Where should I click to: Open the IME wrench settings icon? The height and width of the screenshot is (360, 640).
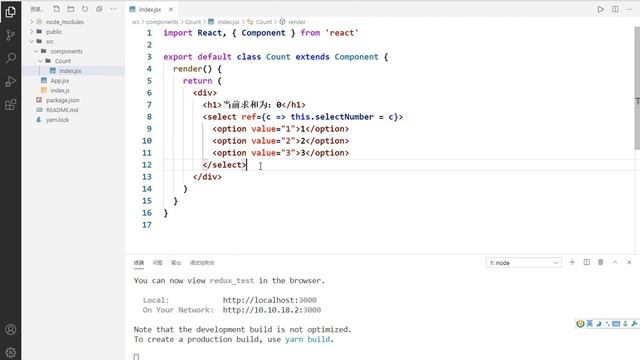coord(634,324)
